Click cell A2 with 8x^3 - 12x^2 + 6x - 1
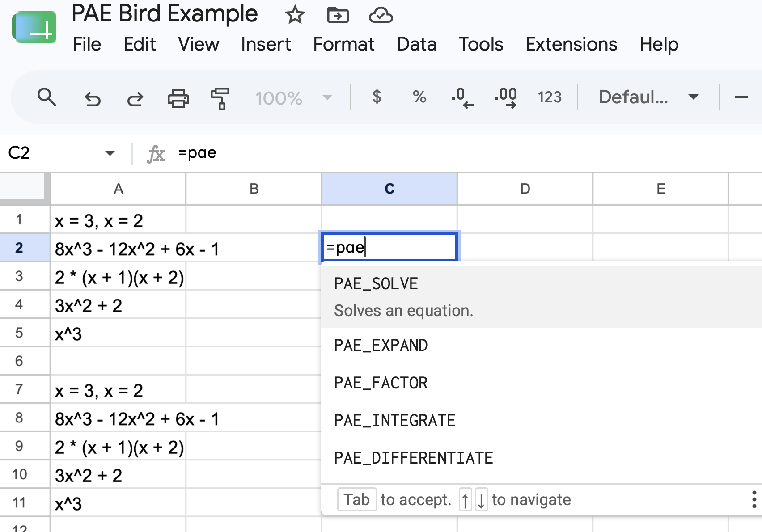Image resolution: width=762 pixels, height=532 pixels. tap(118, 248)
